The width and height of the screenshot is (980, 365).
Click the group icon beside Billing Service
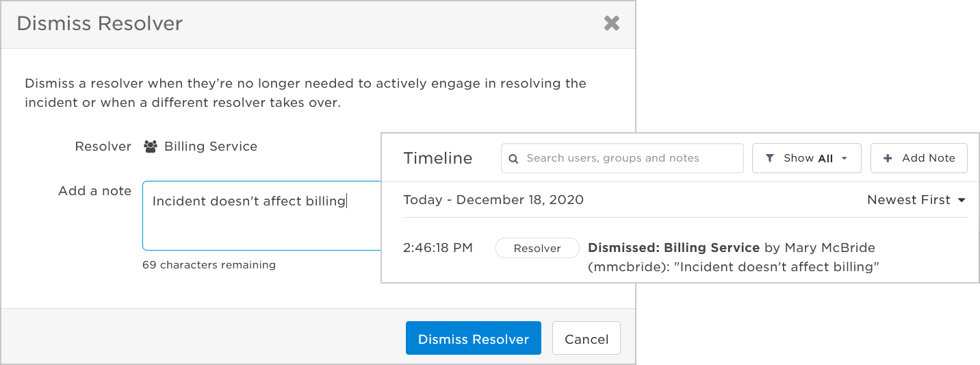click(151, 147)
